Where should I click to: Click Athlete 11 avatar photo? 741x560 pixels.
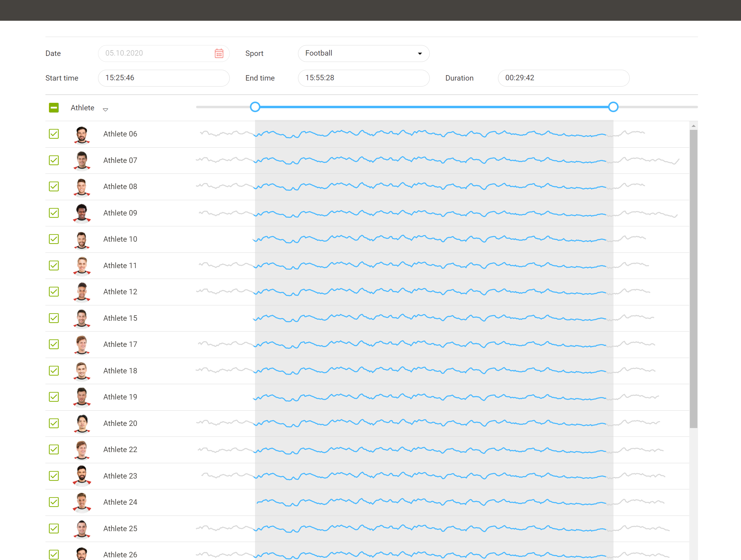pos(82,266)
